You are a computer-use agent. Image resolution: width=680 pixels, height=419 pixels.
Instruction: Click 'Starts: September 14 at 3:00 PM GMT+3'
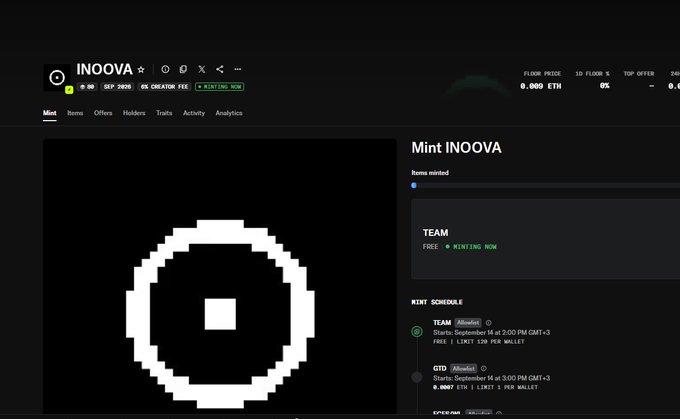coord(491,378)
